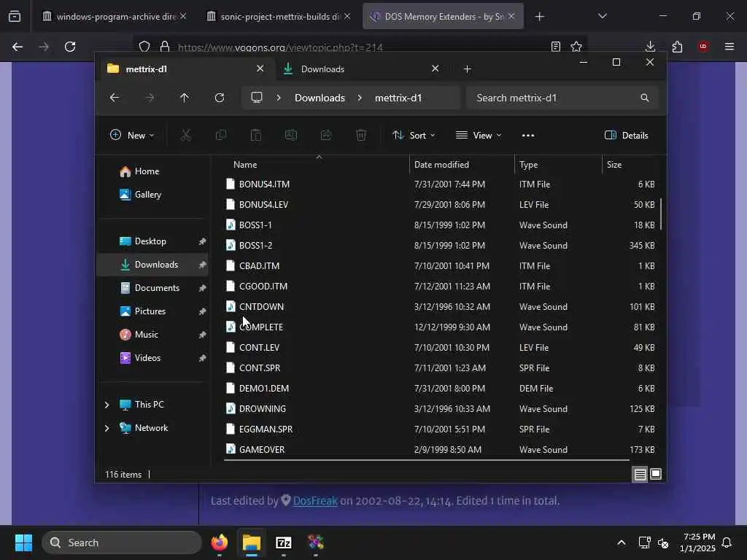The width and height of the screenshot is (747, 560).
Task: Toggle the Details pane
Action: tap(626, 135)
